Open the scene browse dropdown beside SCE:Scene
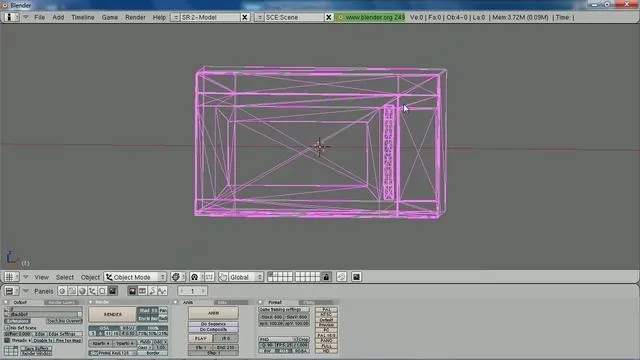The height and width of the screenshot is (360, 640). click(259, 17)
